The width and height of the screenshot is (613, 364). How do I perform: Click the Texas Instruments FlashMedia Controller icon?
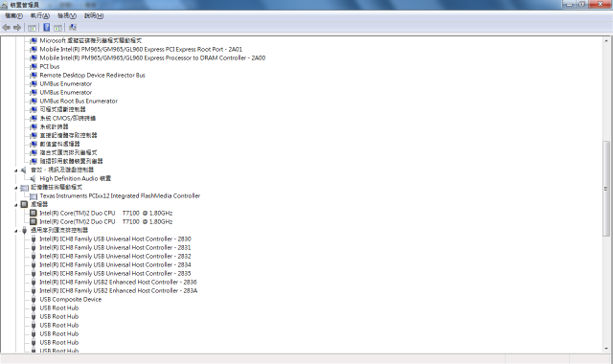pos(34,195)
